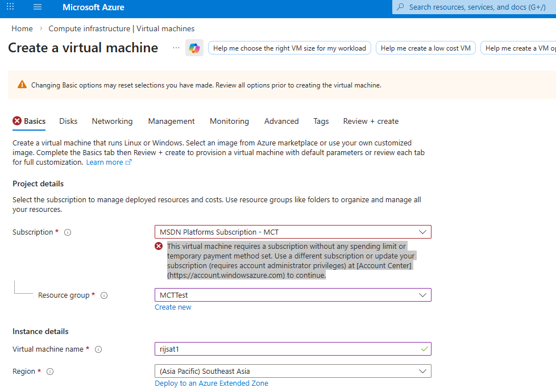This screenshot has height=392, width=556.
Task: Click the info icon next to Resource group
Action: coord(104,295)
